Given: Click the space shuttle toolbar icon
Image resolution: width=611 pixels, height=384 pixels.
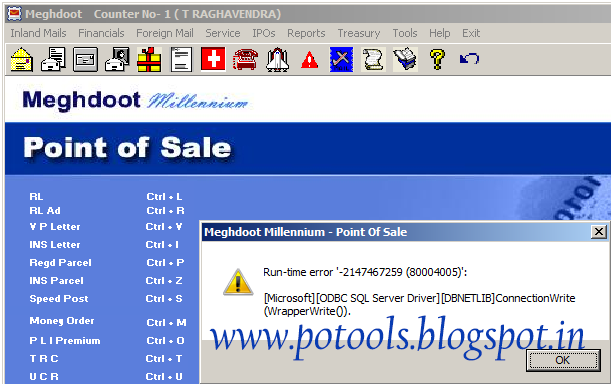Looking at the screenshot, I should point(277,59).
